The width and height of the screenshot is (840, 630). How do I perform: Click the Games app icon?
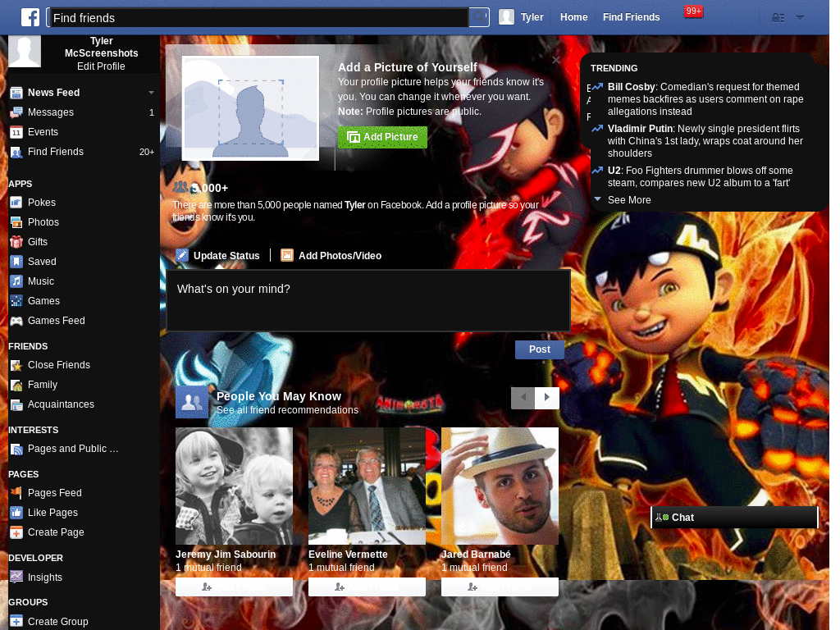[x=16, y=301]
